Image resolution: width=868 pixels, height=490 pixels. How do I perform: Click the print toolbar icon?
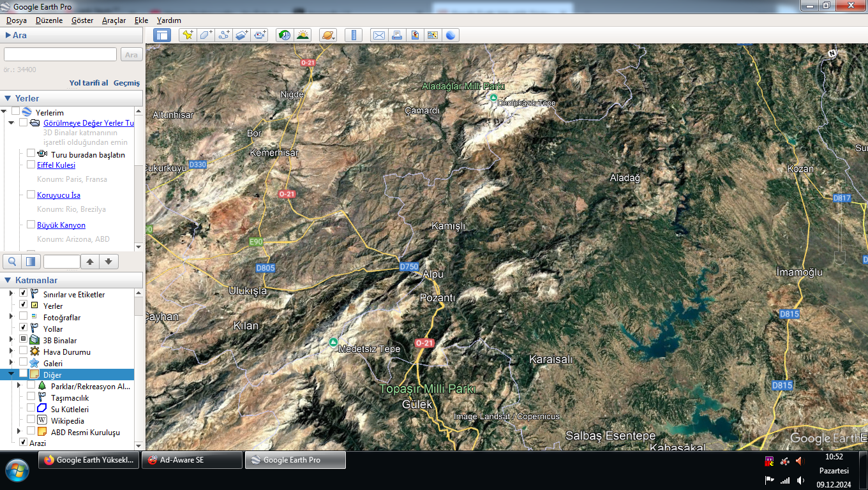click(x=397, y=35)
